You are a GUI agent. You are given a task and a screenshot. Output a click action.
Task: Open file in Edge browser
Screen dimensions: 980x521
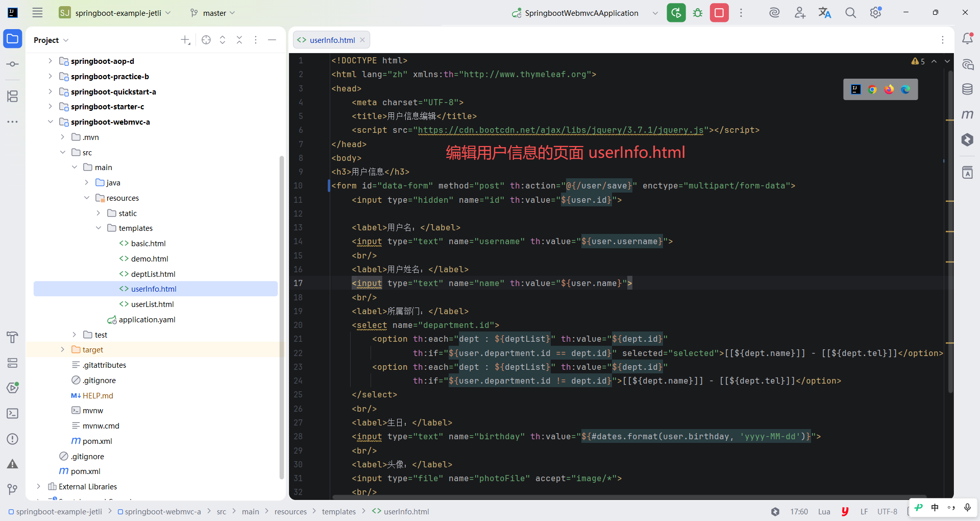[x=905, y=89]
